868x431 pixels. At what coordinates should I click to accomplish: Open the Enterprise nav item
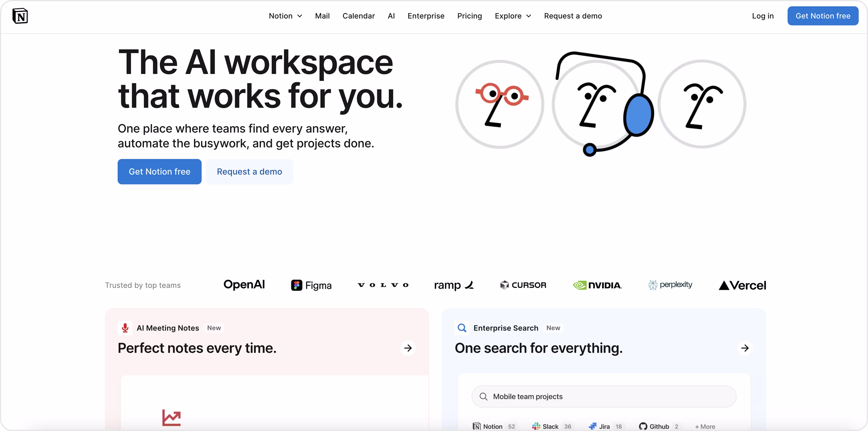[x=426, y=16]
